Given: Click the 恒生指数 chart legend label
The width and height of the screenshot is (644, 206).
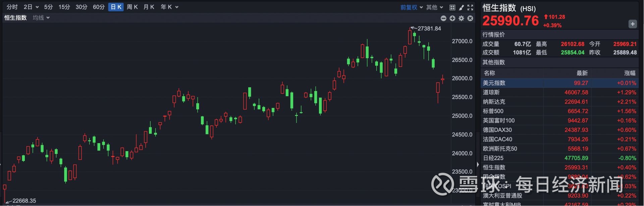Looking at the screenshot, I should pyautogui.click(x=15, y=17).
